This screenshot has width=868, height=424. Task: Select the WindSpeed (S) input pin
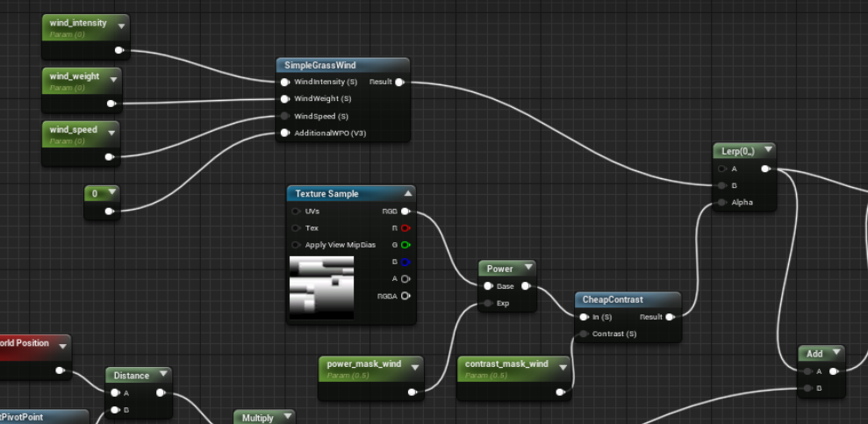285,116
